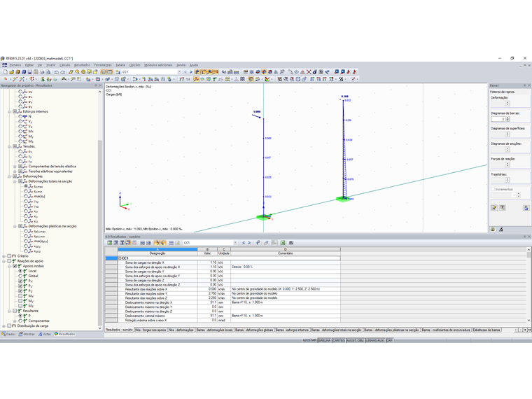Click next arrow in results table toolbar
This screenshot has width=532, height=399.
[249, 243]
